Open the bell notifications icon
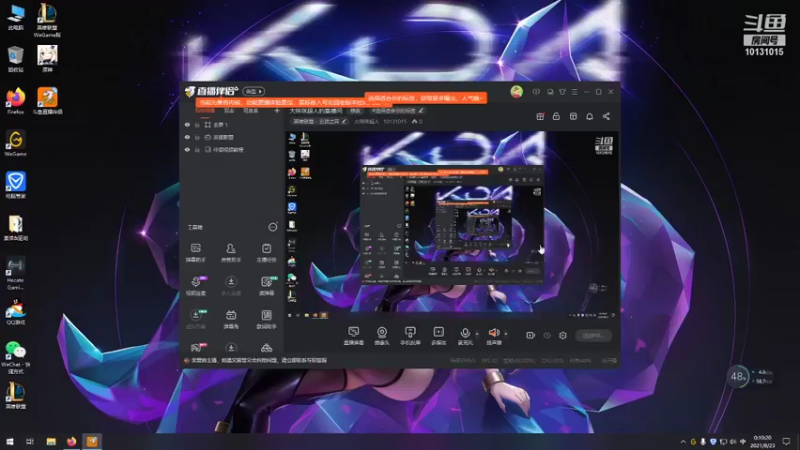 point(589,116)
